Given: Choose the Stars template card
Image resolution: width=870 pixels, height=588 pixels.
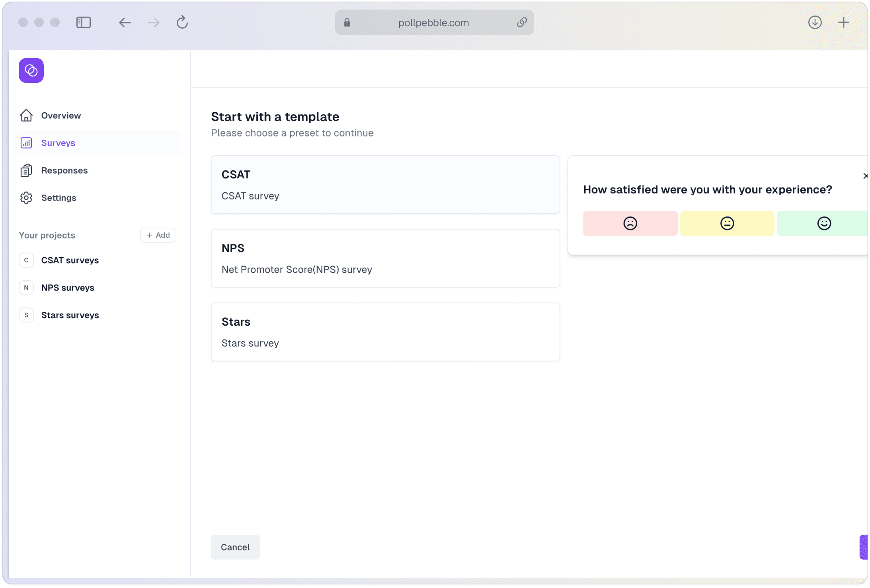Looking at the screenshot, I should 385,332.
